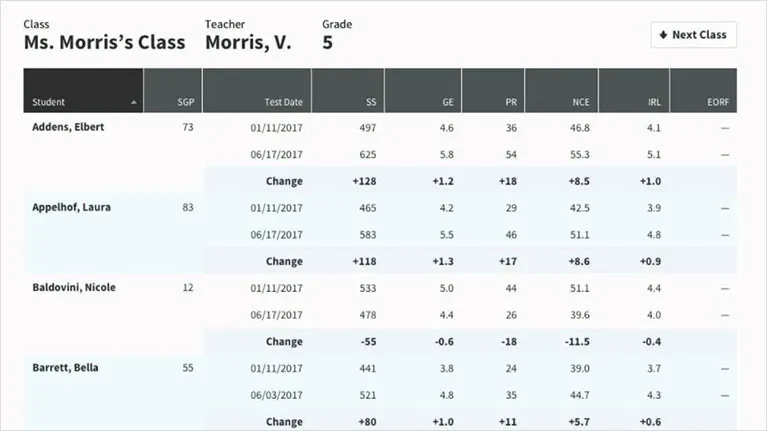
Task: Click the NCE column header
Action: click(562, 91)
